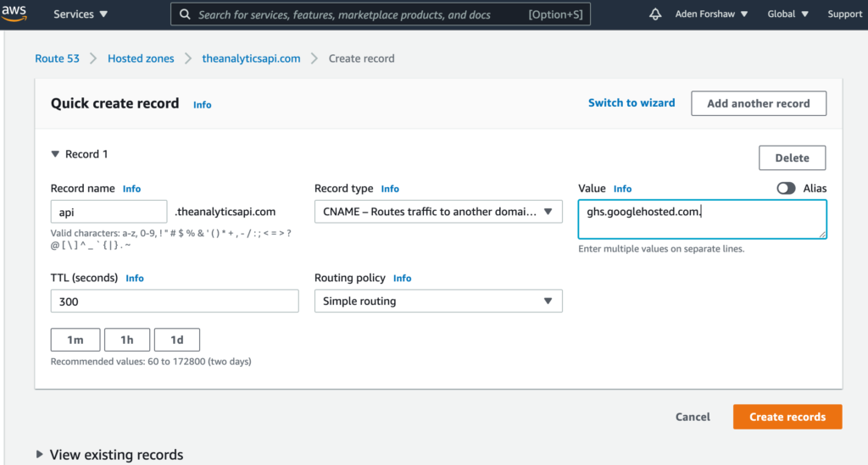The image size is (868, 465).
Task: Set TTL to 1d preset
Action: 176,340
